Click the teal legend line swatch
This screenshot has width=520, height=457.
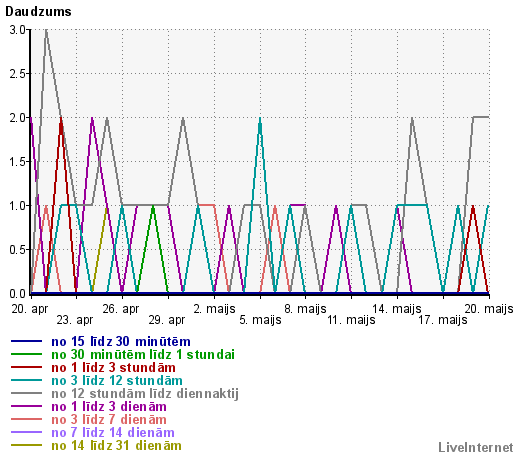26,380
